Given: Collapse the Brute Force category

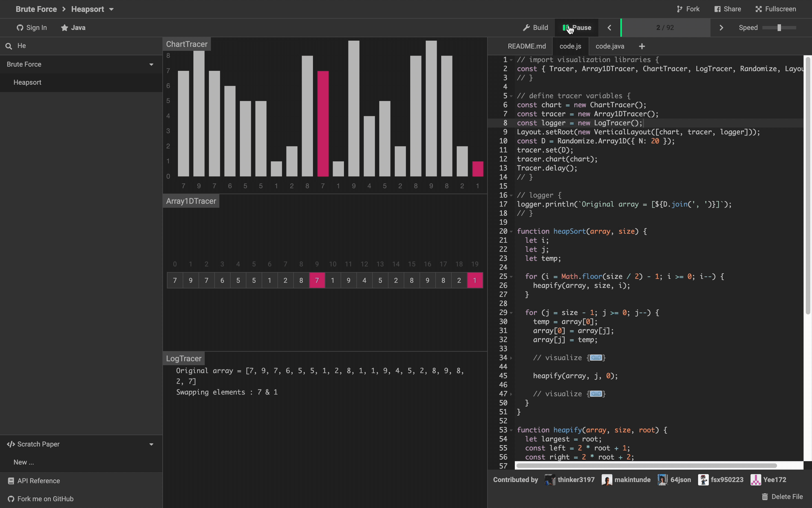Looking at the screenshot, I should 151,64.
